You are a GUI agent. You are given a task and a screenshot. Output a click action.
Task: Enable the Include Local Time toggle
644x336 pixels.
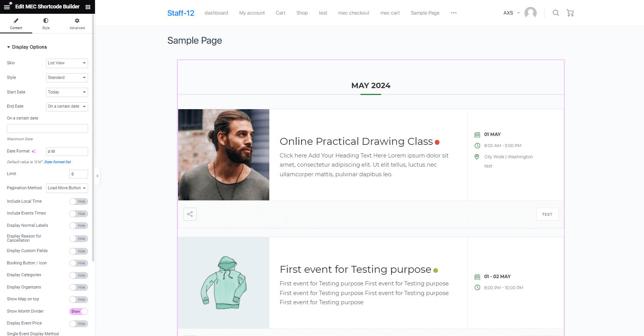coord(79,202)
